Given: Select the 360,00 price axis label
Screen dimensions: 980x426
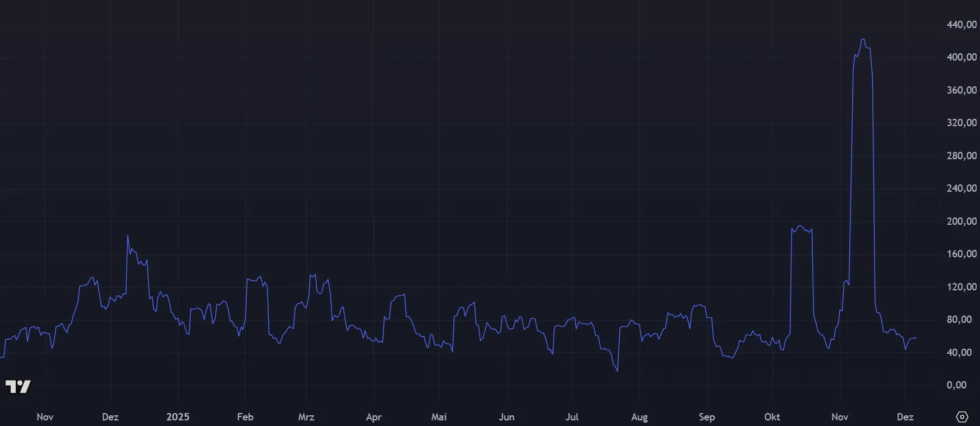Looking at the screenshot, I should 961,90.
